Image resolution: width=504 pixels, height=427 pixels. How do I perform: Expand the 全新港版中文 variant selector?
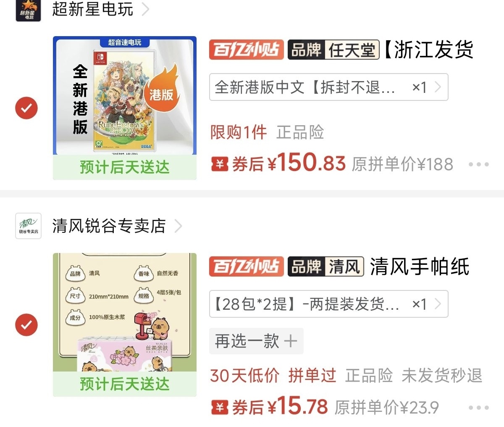pyautogui.click(x=329, y=87)
